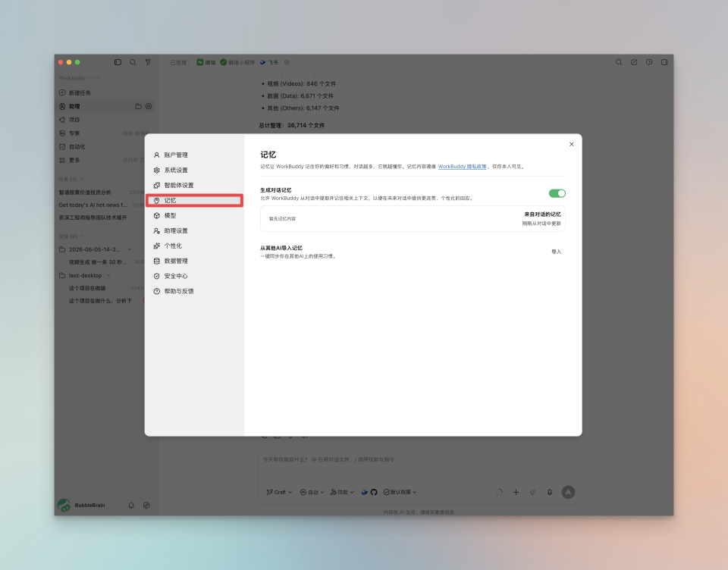Image resolution: width=728 pixels, height=570 pixels.
Task: Open the 默认权限 dropdown
Action: pyautogui.click(x=400, y=492)
